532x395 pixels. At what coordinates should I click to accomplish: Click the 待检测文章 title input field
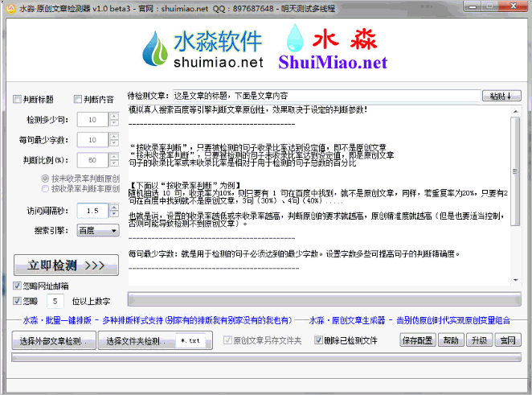(x=327, y=96)
